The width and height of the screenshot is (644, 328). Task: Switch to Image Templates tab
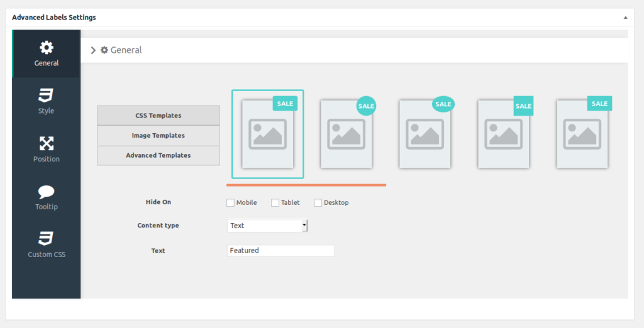(158, 135)
